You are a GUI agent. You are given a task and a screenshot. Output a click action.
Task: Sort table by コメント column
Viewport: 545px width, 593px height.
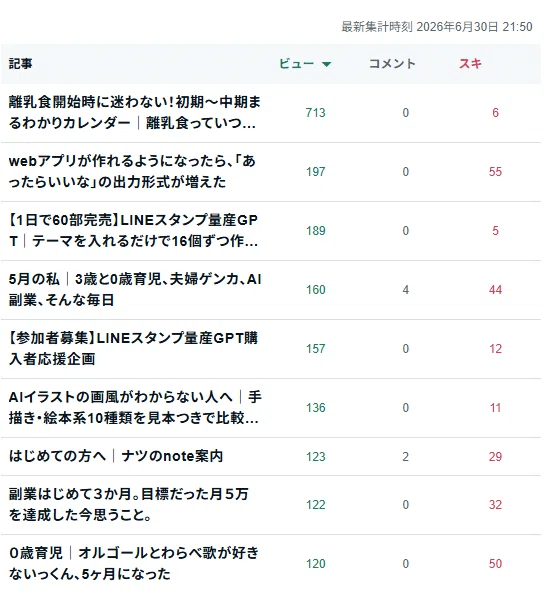[392, 64]
